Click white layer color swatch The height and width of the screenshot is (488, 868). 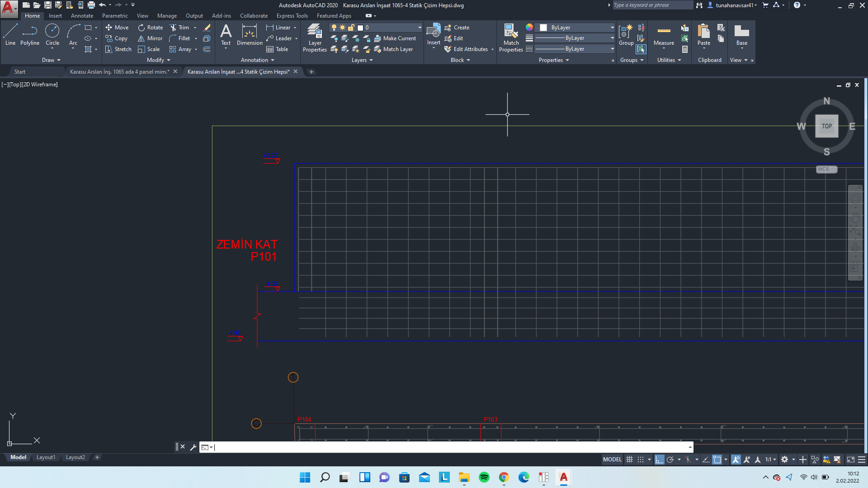(x=360, y=28)
